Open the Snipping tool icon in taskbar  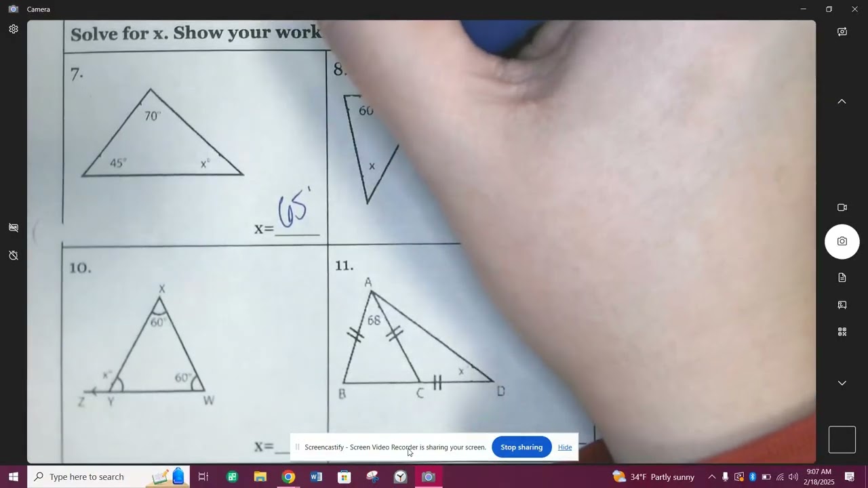pyautogui.click(x=372, y=477)
